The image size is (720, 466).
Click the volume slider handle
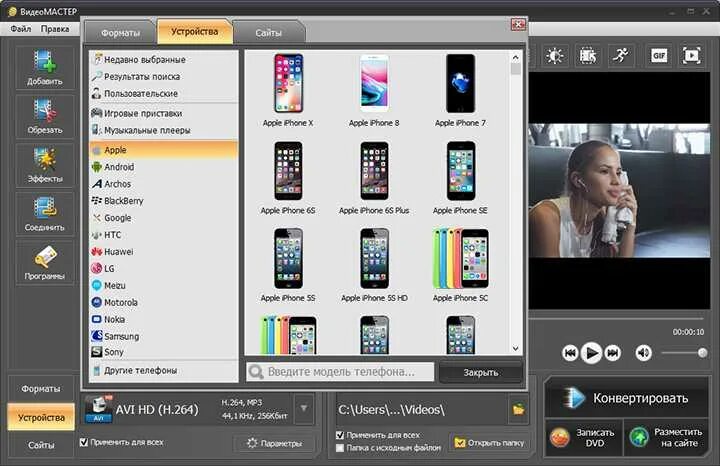tap(702, 353)
